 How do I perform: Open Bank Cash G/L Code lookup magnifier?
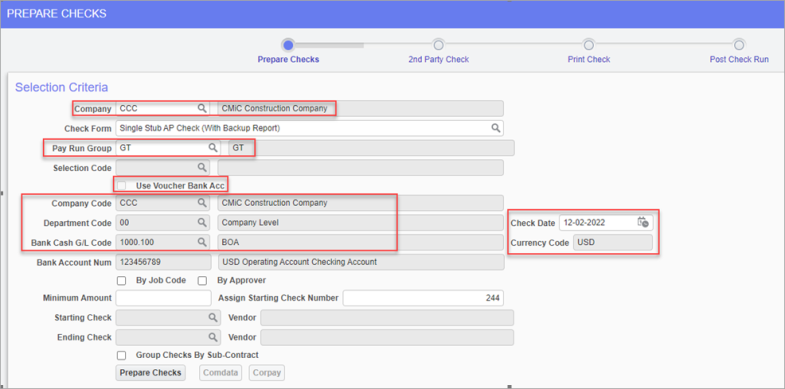pyautogui.click(x=201, y=242)
